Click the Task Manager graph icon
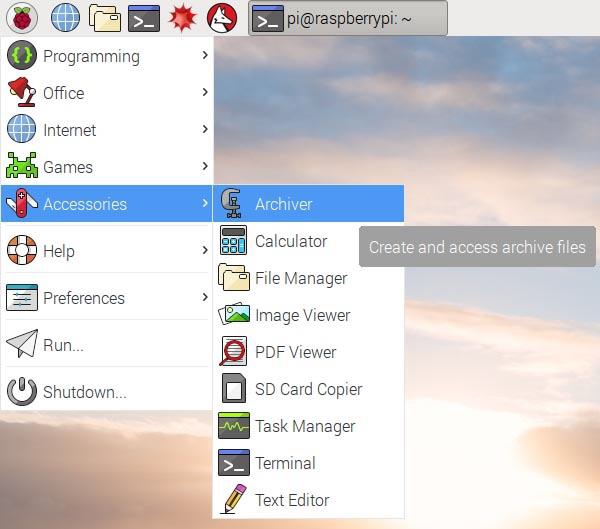 coord(234,425)
